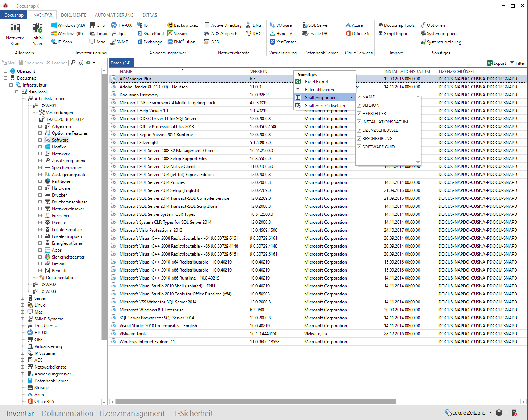528x420 pixels.
Task: Open the EXTRAS ribbon tab
Action: [x=150, y=15]
